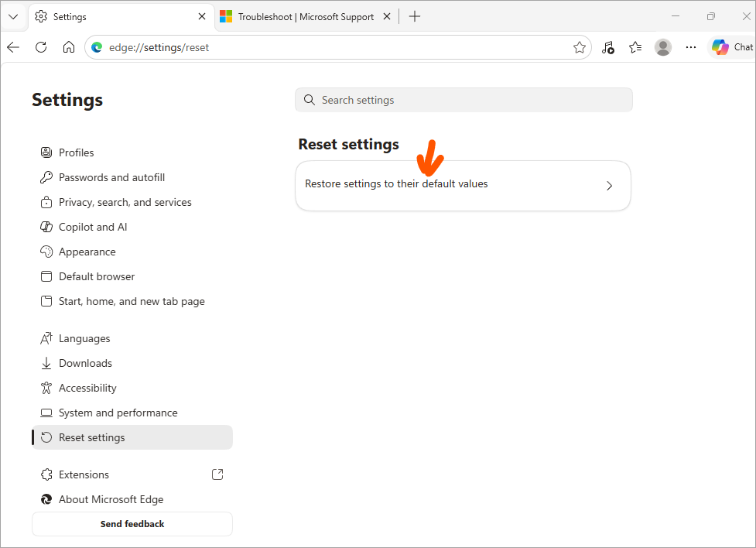Screen dimensions: 756x548
Task: Minimize the Edge window
Action: pyautogui.click(x=676, y=16)
